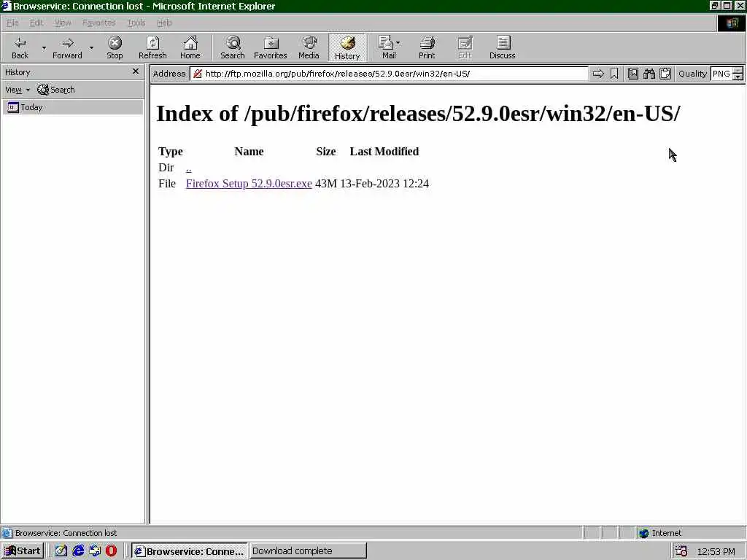Go to the Home page

pyautogui.click(x=190, y=47)
